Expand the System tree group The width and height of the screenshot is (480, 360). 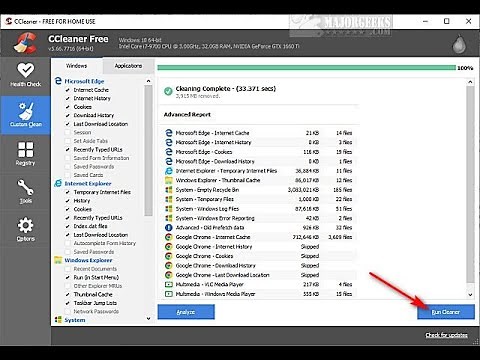click(75, 320)
